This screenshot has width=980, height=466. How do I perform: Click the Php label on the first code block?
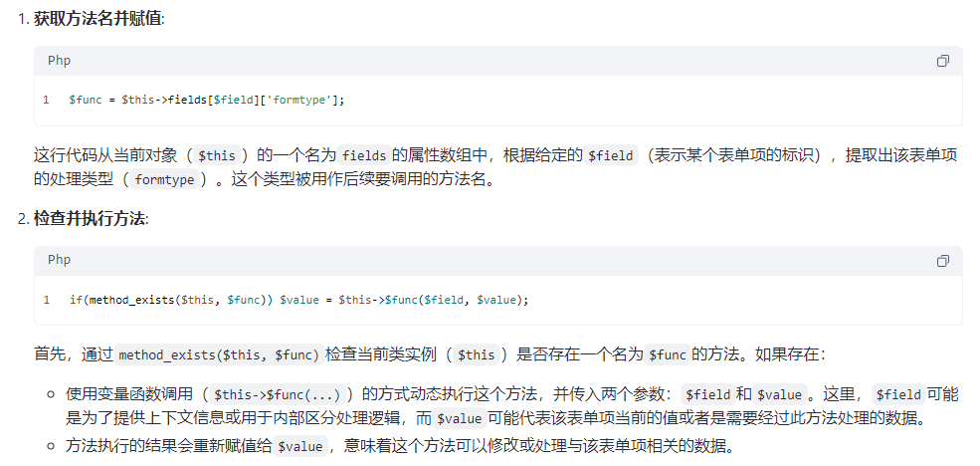[59, 61]
